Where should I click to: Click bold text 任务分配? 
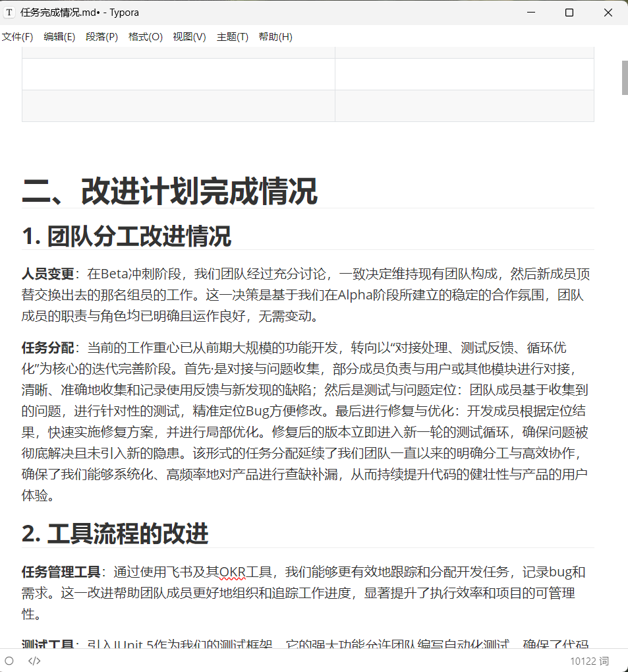click(48, 348)
